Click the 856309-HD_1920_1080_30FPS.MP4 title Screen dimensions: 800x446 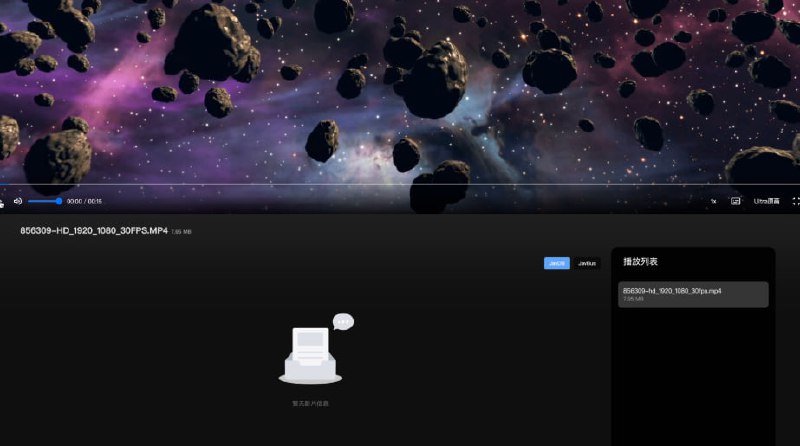point(94,231)
